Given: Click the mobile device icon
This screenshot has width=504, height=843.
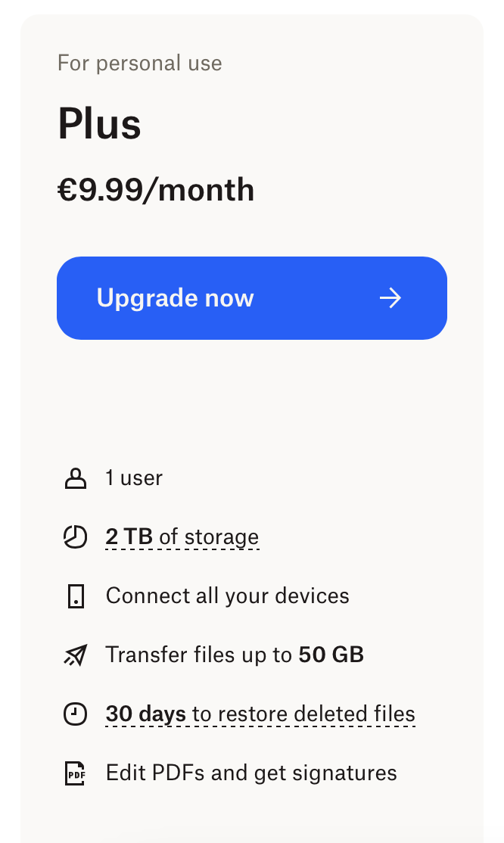Looking at the screenshot, I should pyautogui.click(x=75, y=596).
